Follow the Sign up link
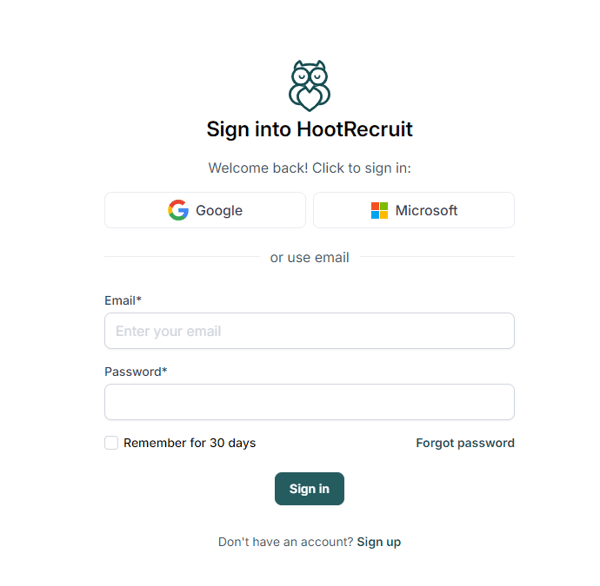 (x=379, y=542)
